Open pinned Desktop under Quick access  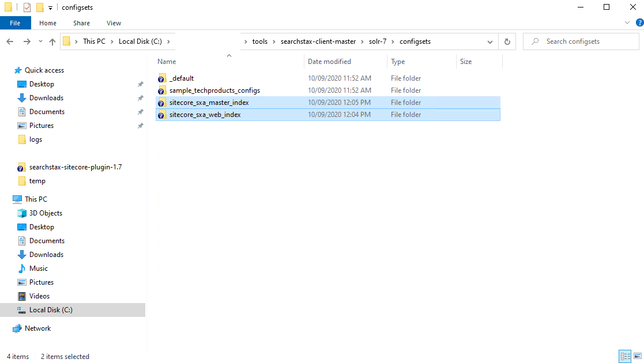42,84
